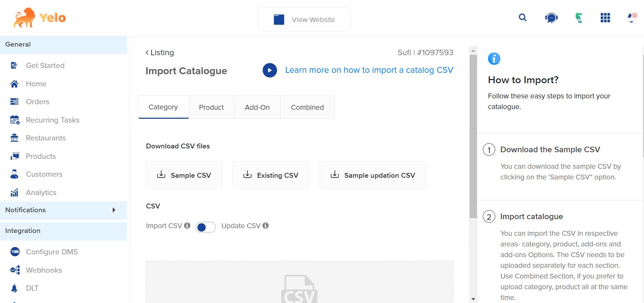This screenshot has height=303, width=644.
Task: Click the CSV upload drop area
Action: pos(299,283)
